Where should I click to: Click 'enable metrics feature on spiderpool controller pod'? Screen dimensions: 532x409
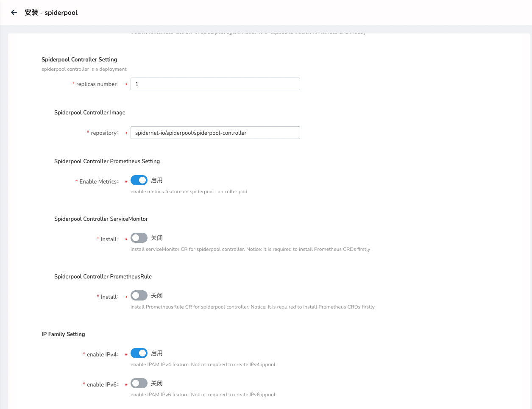tap(189, 192)
